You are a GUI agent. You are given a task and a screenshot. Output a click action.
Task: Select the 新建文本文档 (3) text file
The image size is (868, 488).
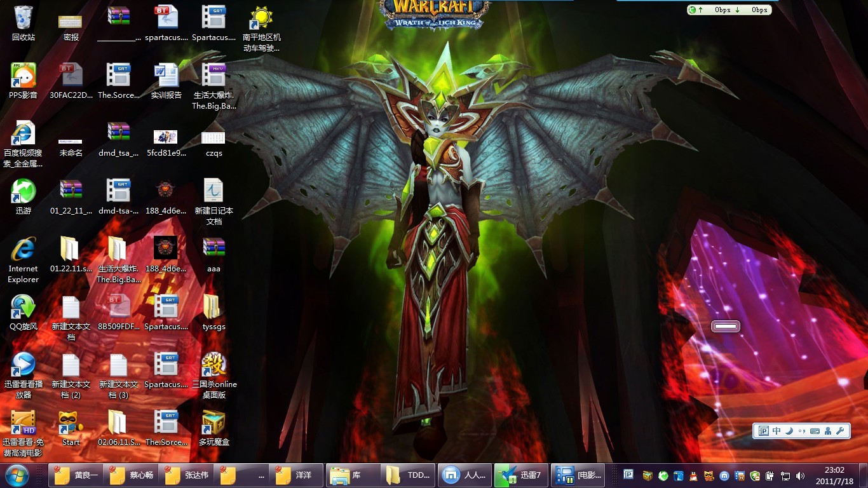coord(118,376)
